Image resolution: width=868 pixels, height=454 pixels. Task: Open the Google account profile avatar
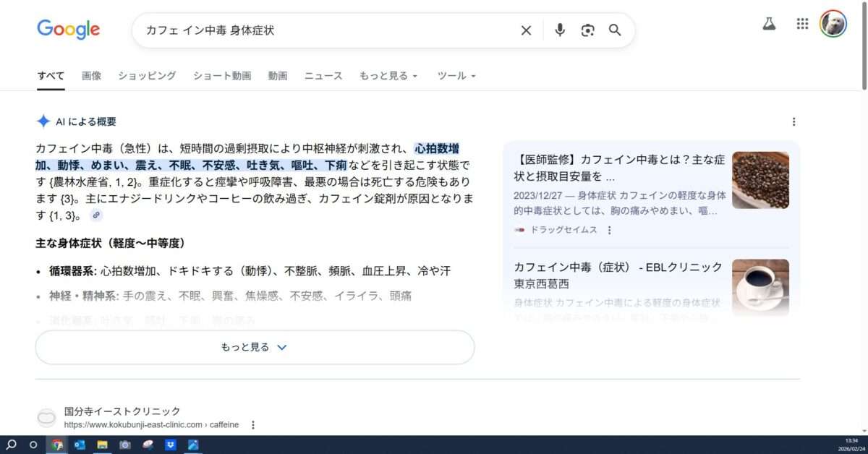(833, 24)
